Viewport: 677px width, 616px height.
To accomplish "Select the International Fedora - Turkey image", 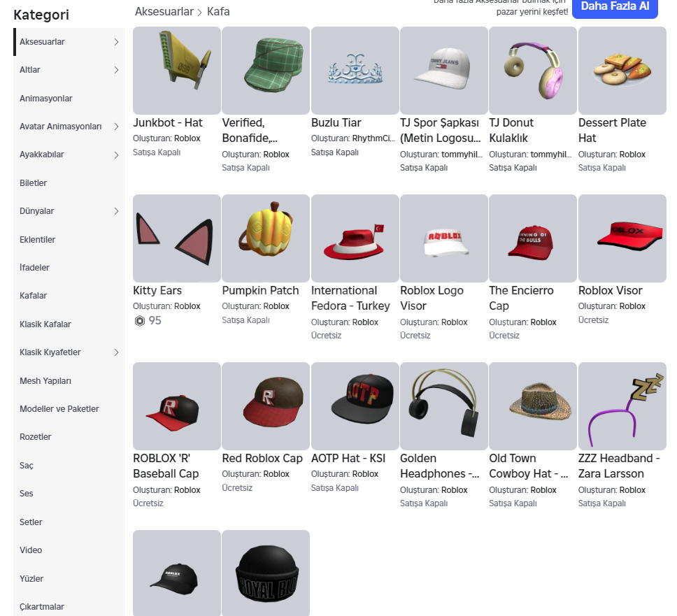I will click(x=355, y=238).
